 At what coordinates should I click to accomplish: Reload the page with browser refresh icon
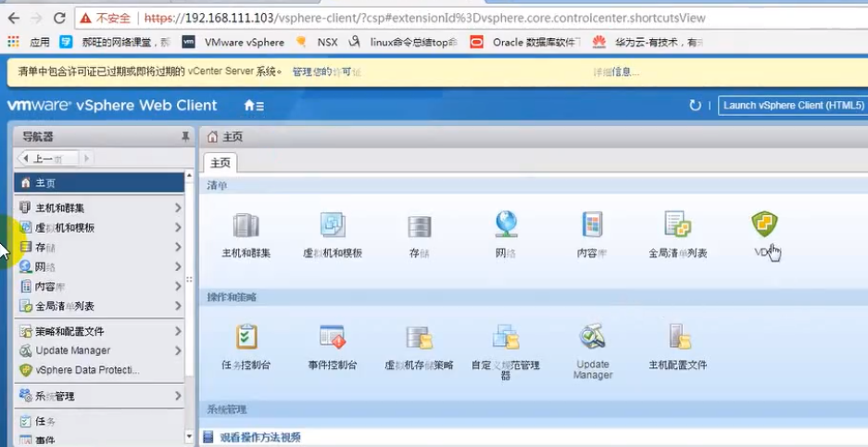click(x=59, y=18)
